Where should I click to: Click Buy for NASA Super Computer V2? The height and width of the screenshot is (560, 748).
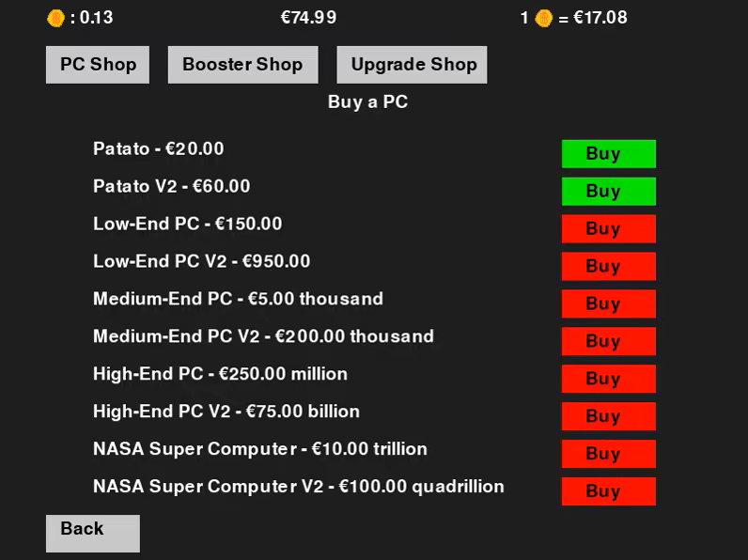point(608,491)
